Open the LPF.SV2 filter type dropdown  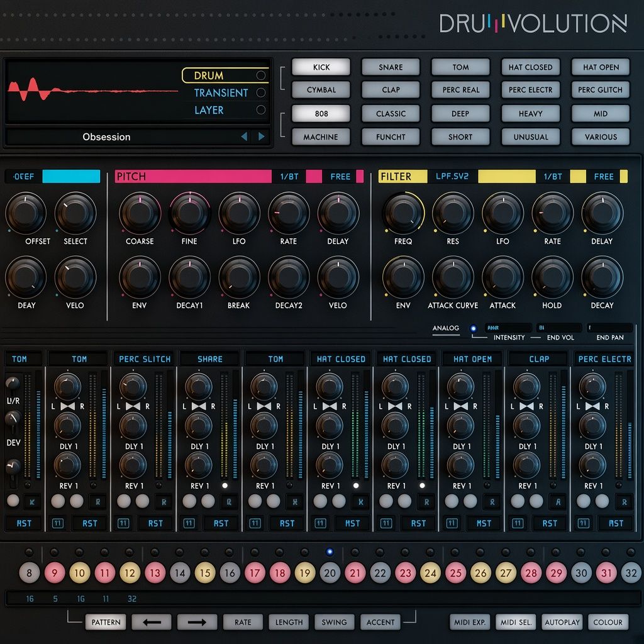coord(452,176)
